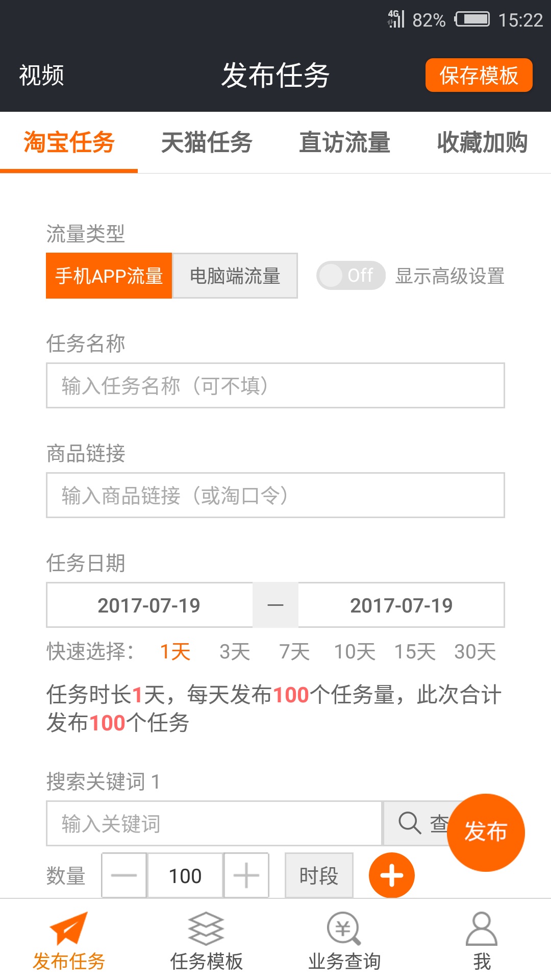Decrease quantity with the minus icon
Image resolution: width=551 pixels, height=980 pixels.
(x=124, y=875)
